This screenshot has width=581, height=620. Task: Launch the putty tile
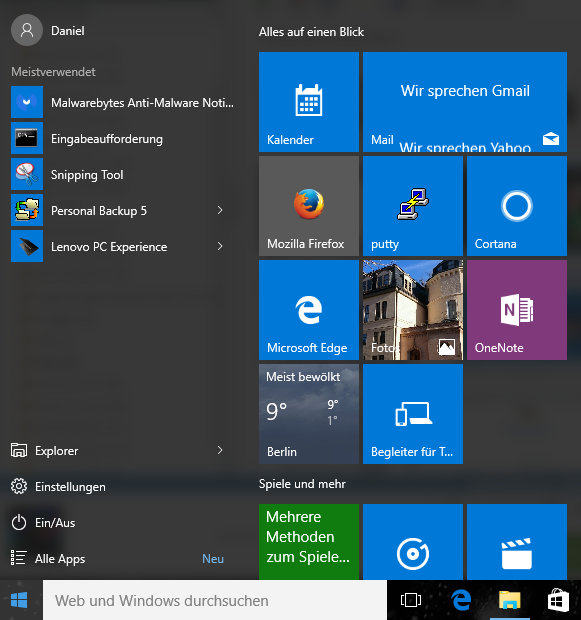413,206
